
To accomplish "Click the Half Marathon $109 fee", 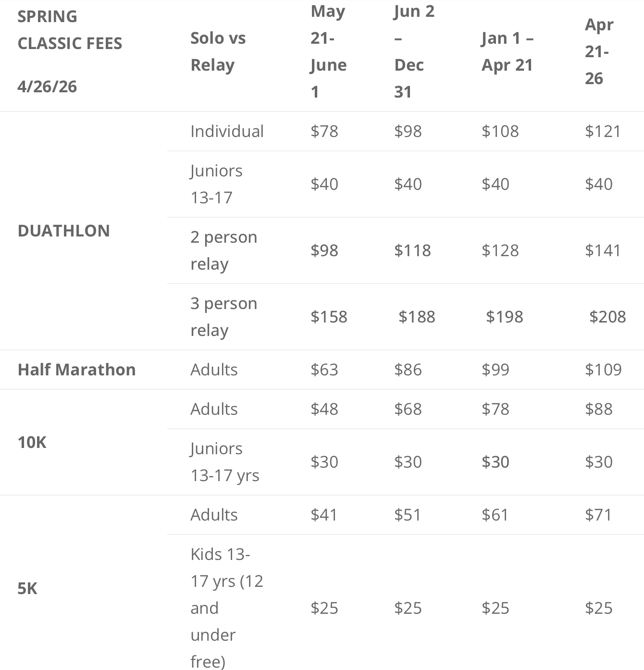I will [603, 370].
